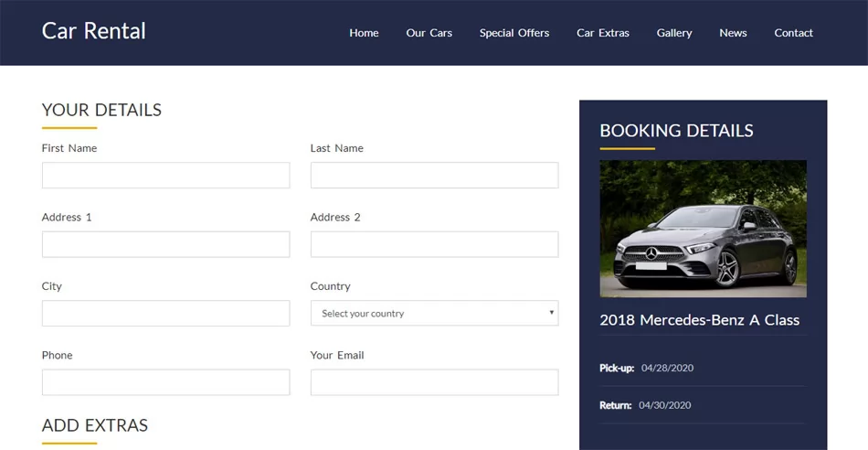The image size is (868, 450).
Task: Click into the Last Name field
Action: click(434, 175)
